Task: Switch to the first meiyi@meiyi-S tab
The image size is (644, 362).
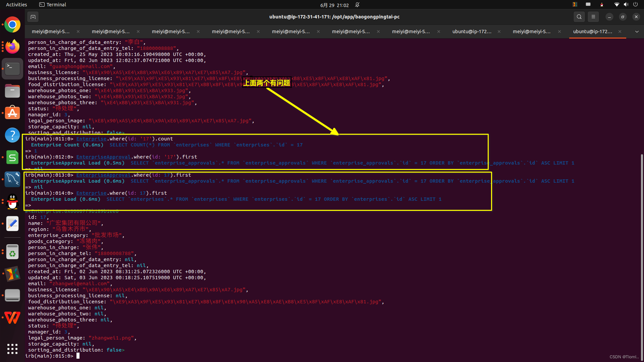Action: point(51,31)
